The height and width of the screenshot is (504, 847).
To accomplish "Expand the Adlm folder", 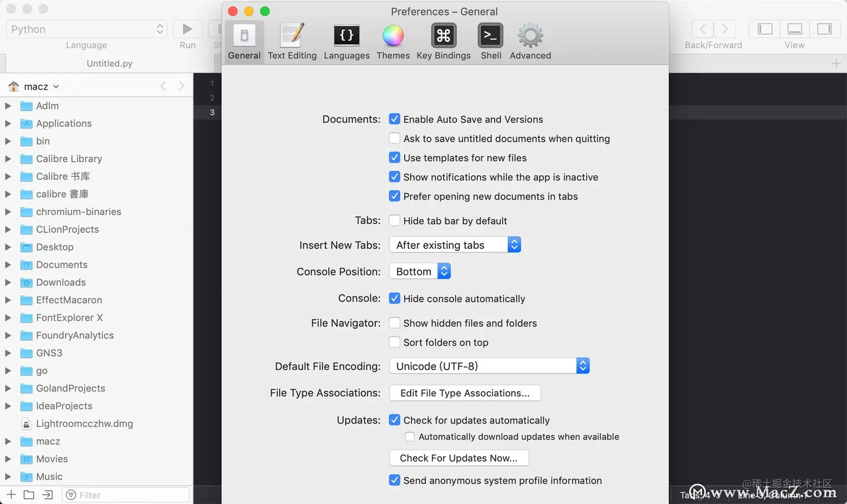I will point(8,105).
